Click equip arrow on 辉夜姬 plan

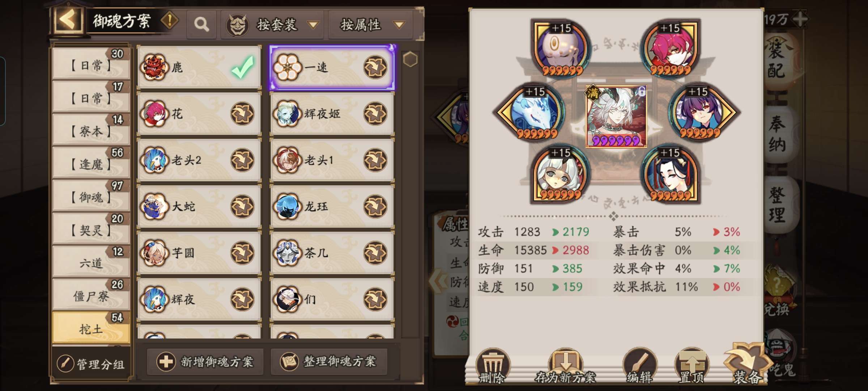[x=375, y=114]
